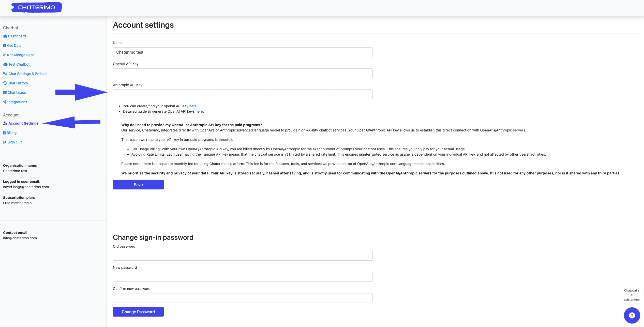Click the Chat Leads contact icon

click(x=5, y=93)
